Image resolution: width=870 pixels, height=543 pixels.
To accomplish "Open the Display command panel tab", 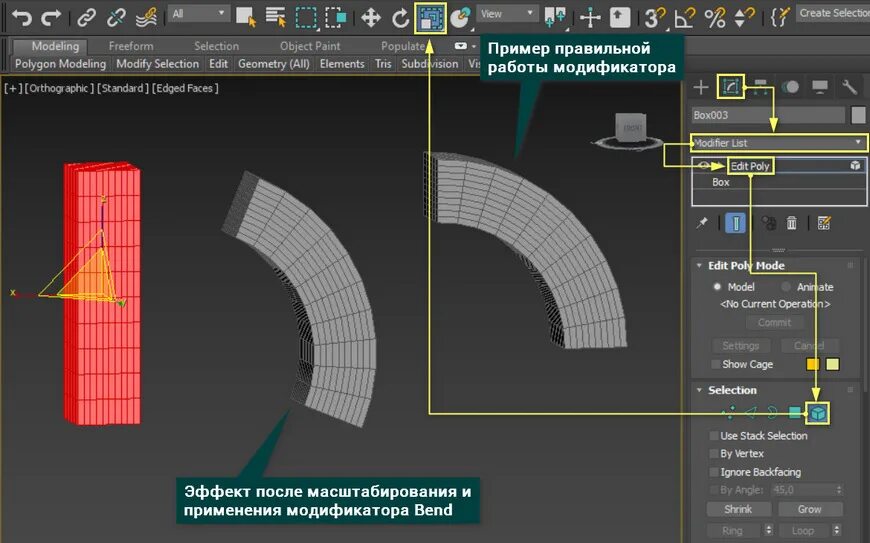I will (x=820, y=87).
